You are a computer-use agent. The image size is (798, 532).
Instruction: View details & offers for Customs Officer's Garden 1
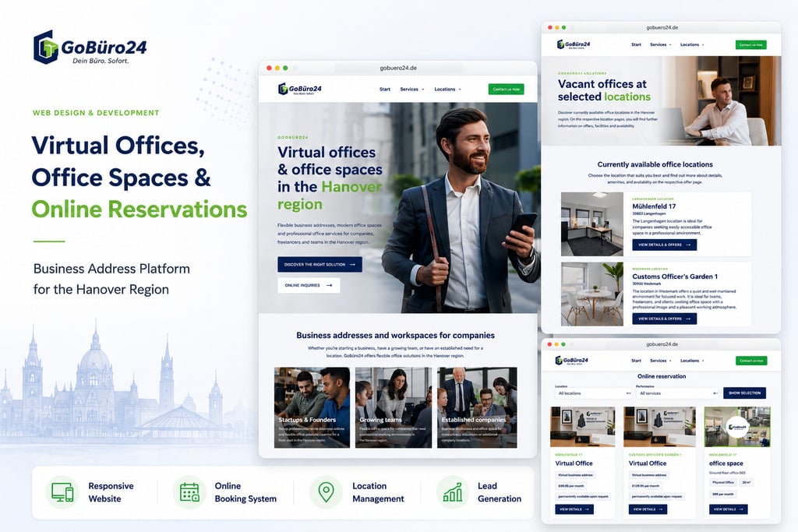[664, 319]
